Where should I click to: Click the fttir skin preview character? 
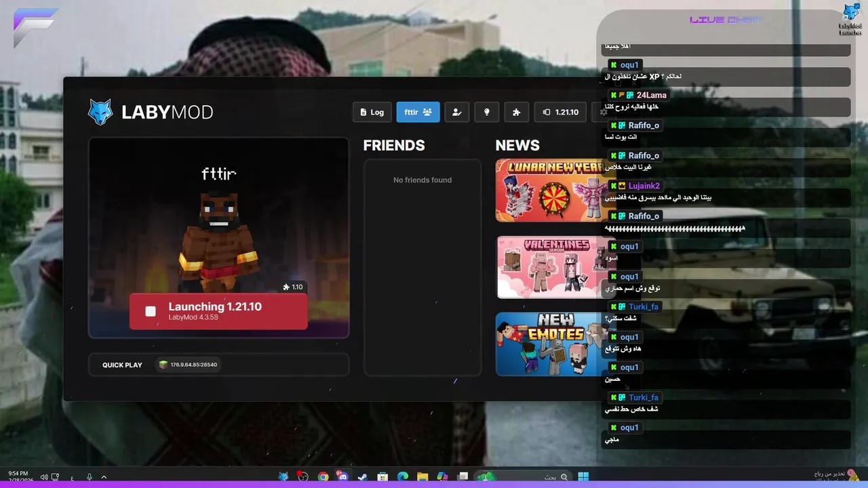(x=218, y=241)
